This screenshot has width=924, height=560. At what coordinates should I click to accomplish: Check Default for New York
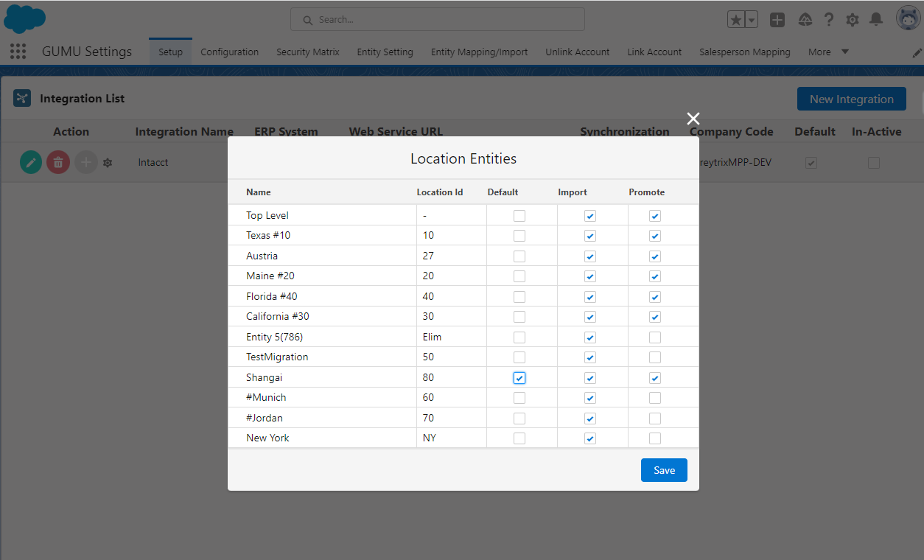pos(519,438)
